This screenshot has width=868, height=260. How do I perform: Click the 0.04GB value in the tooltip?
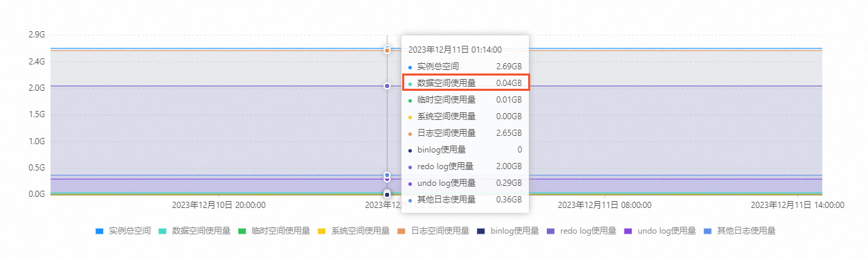tap(509, 83)
